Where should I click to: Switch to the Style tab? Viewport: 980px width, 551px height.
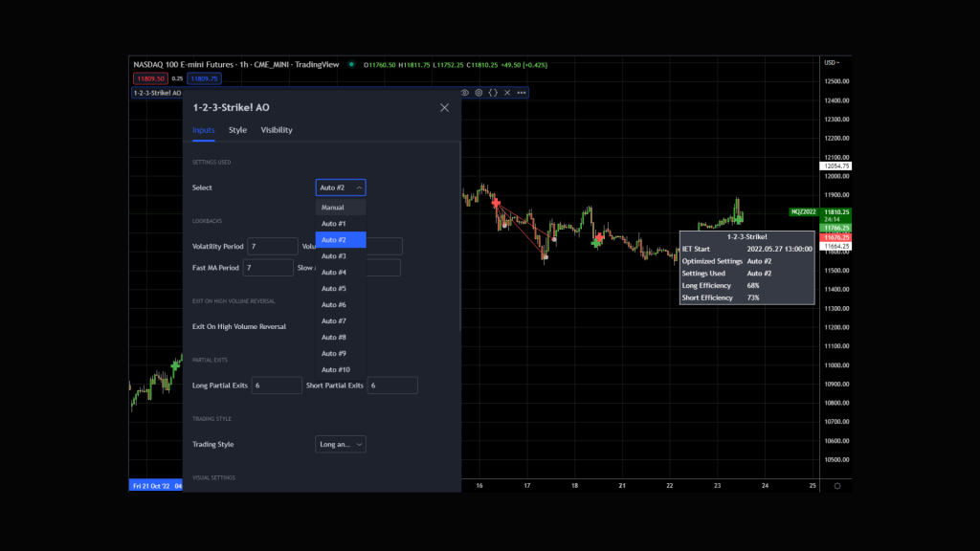(237, 130)
